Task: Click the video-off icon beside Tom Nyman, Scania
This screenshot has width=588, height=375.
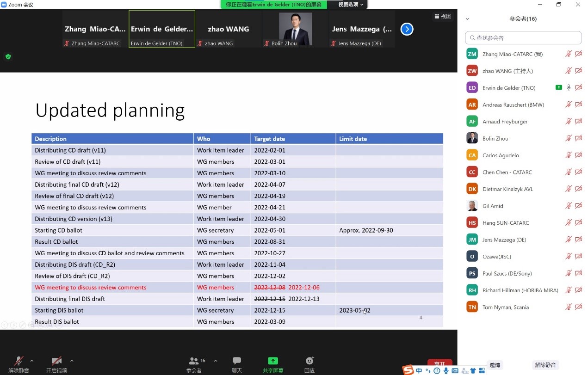Action: [x=578, y=307]
